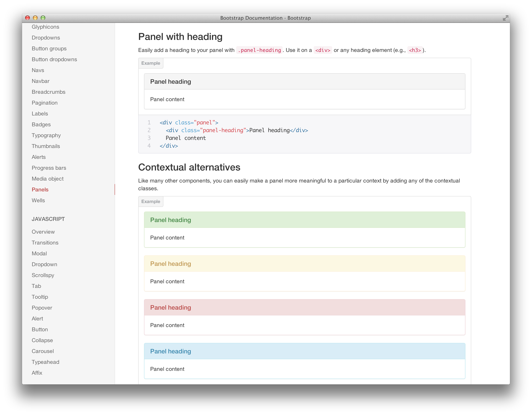The height and width of the screenshot is (415, 532).
Task: Select Dropdown under JavaScript
Action: 44,264
